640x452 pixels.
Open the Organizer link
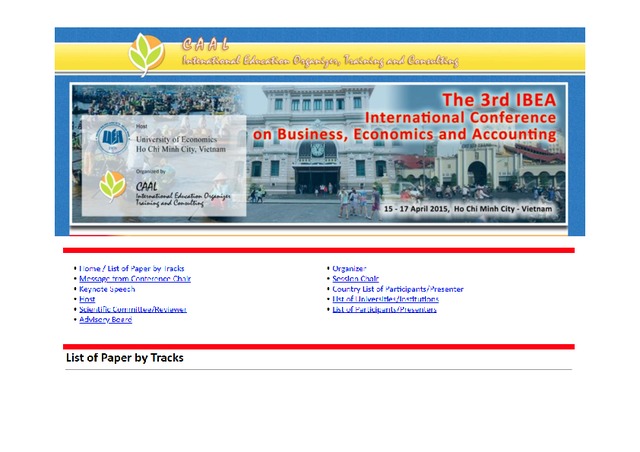[350, 269]
